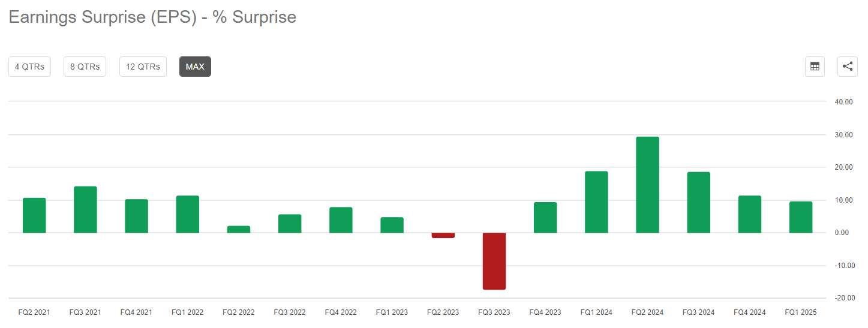Click the FQ1 2022 bar
The image size is (868, 328).
coord(188,214)
